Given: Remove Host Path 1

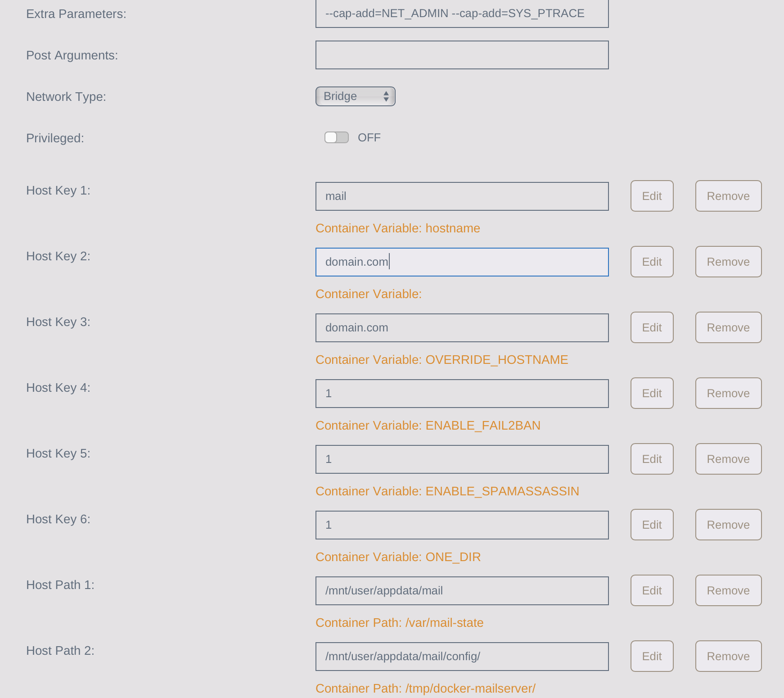Looking at the screenshot, I should [x=729, y=590].
